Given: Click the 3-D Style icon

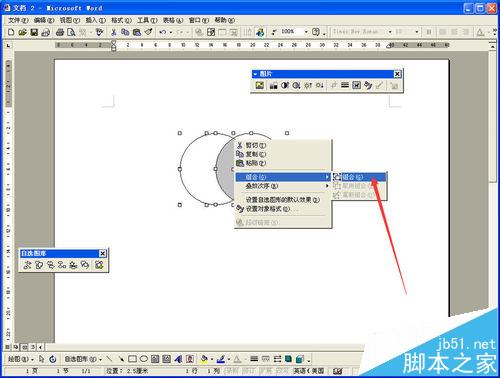Looking at the screenshot, I should pyautogui.click(x=300, y=359).
